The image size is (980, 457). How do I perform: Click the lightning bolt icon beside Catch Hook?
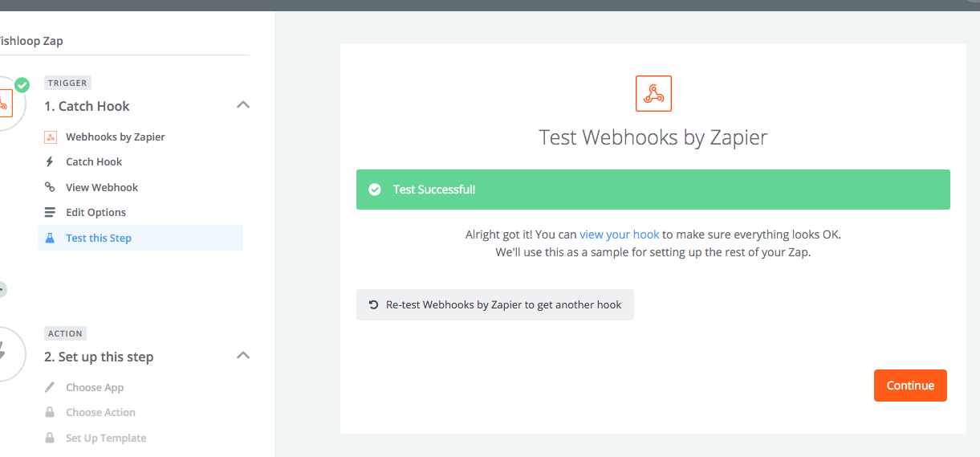tap(50, 162)
